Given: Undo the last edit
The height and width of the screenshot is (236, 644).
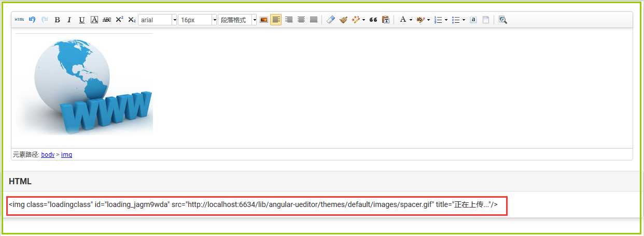Looking at the screenshot, I should [x=32, y=20].
